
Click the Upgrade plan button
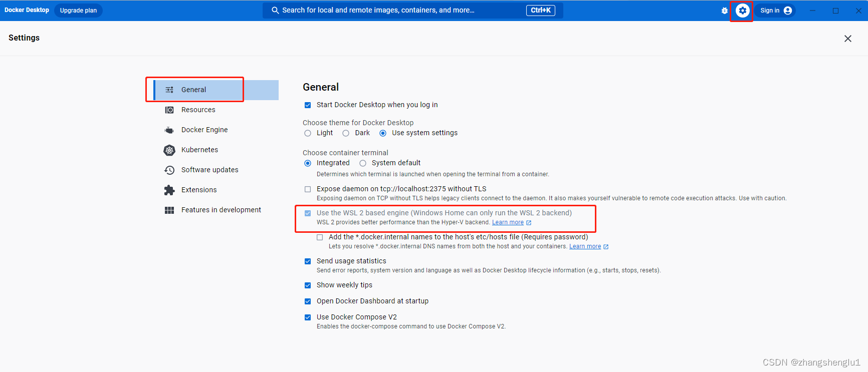pyautogui.click(x=78, y=11)
